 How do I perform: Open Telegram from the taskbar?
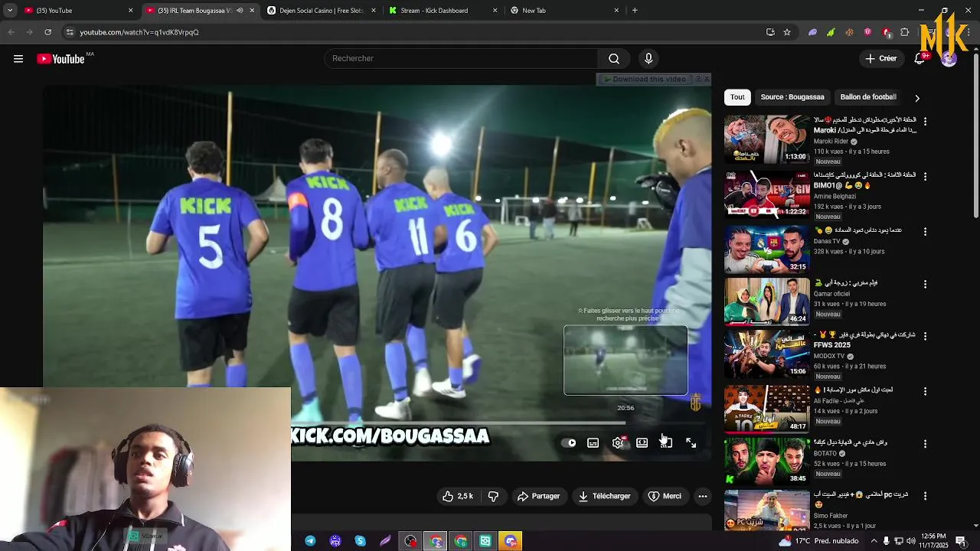pyautogui.click(x=310, y=541)
